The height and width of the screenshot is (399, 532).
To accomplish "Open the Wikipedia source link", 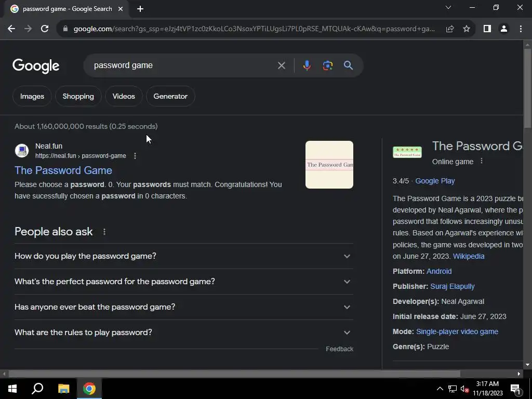I will 469,256.
